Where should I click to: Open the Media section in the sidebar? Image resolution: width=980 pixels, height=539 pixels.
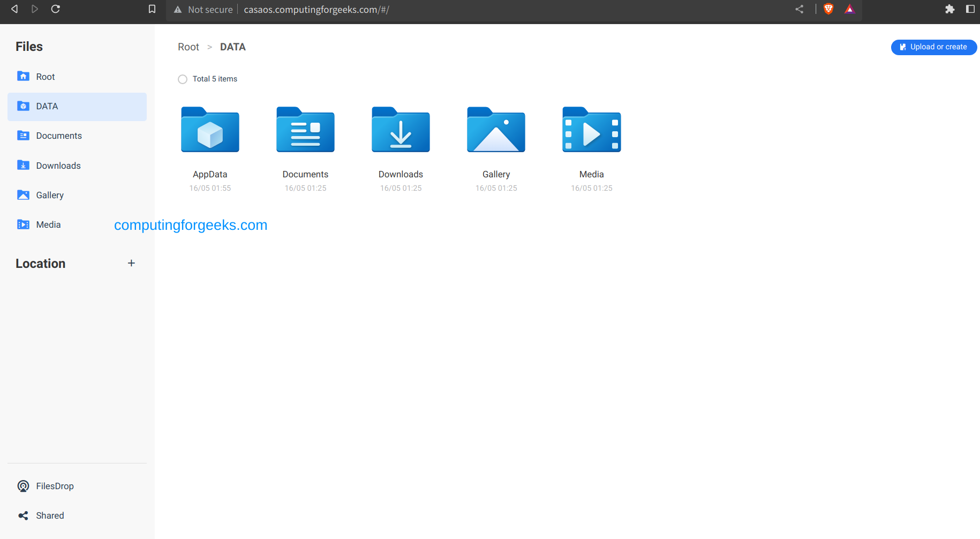click(x=48, y=224)
